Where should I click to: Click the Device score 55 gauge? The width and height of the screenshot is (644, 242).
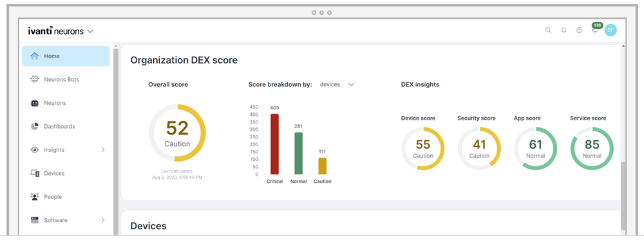pyautogui.click(x=422, y=149)
